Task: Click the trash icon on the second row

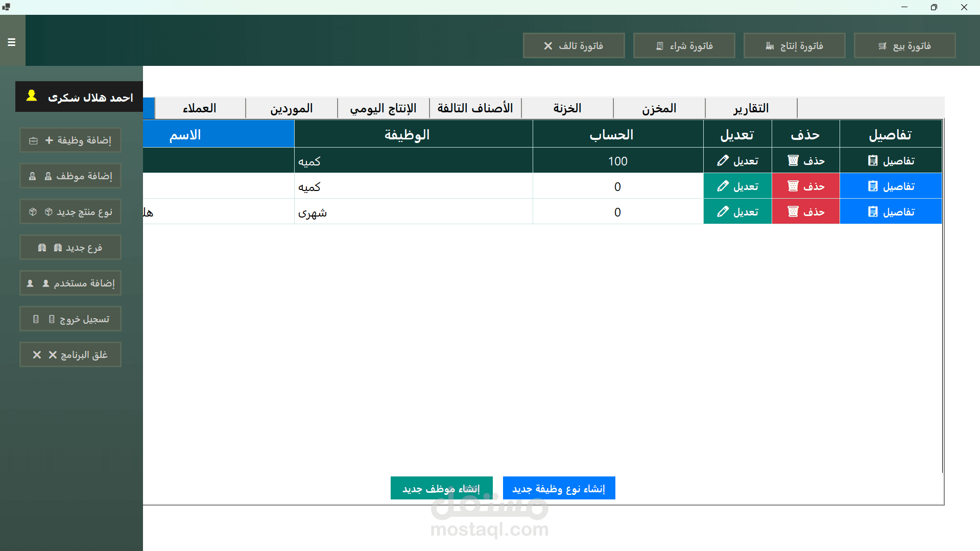Action: [x=793, y=186]
